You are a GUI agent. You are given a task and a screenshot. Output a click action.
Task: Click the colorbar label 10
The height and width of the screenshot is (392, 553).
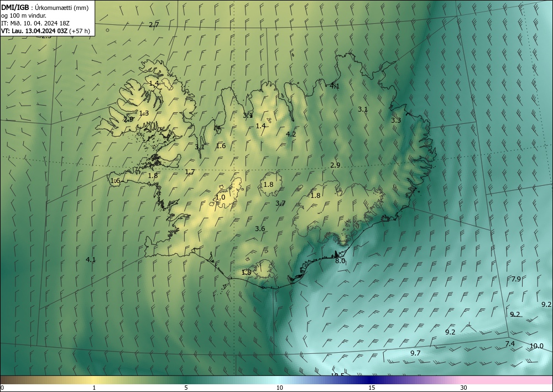[x=279, y=388]
